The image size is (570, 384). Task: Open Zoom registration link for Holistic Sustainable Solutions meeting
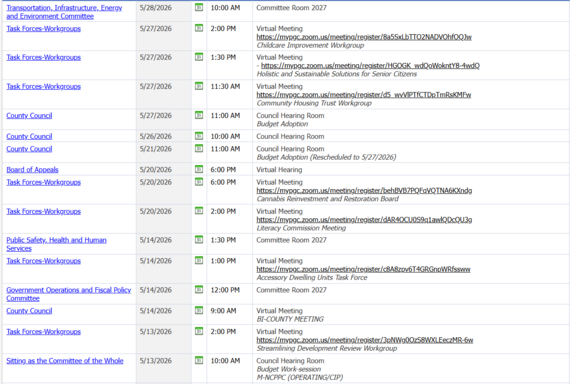pyautogui.click(x=370, y=65)
